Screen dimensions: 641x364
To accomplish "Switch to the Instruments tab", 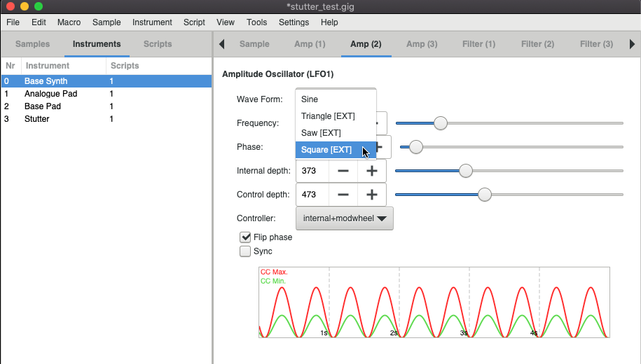I will (x=97, y=44).
